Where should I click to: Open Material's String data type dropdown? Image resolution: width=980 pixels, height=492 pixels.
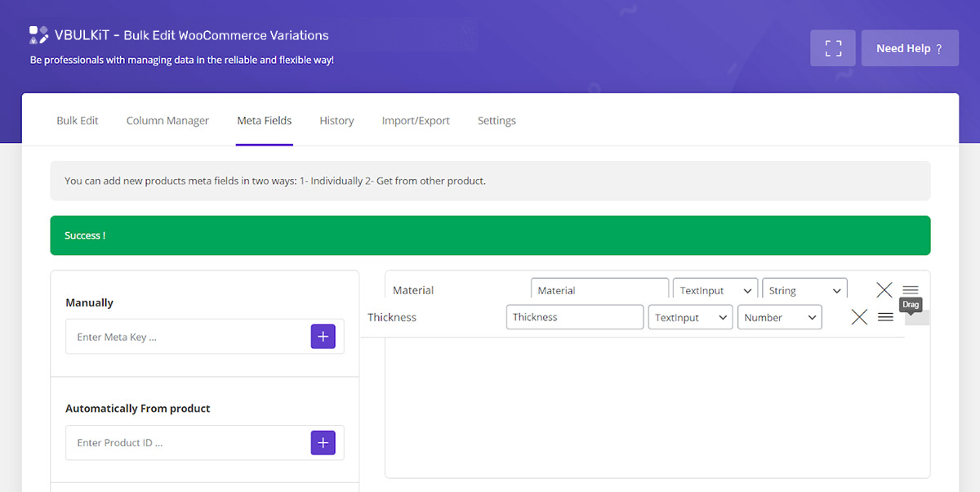pos(804,290)
